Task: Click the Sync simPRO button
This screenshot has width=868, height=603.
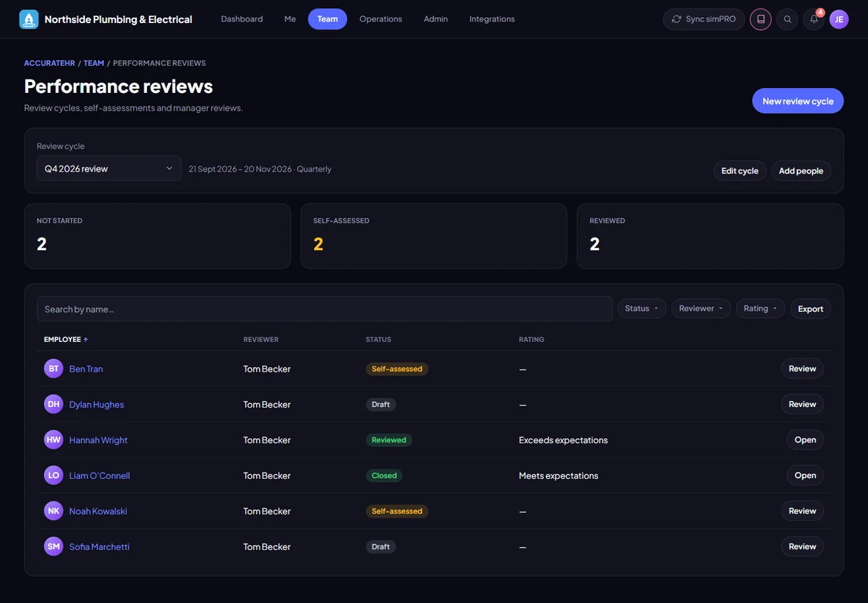Action: pyautogui.click(x=704, y=19)
